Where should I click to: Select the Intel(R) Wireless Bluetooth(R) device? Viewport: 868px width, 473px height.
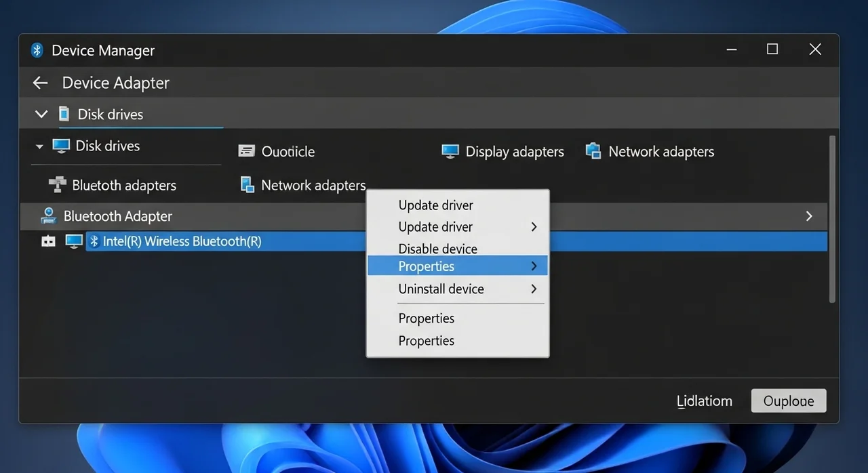[x=182, y=241]
